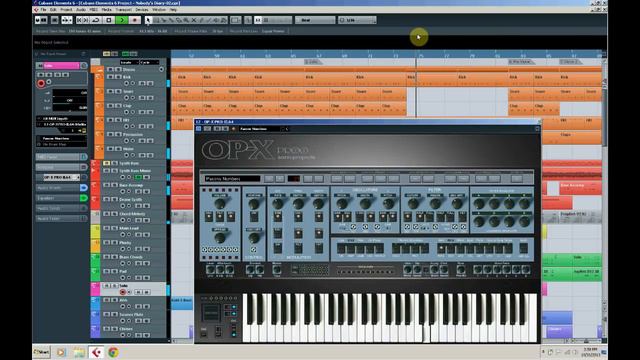This screenshot has height=360, width=640.
Task: Open the File menu
Action: (43, 9)
